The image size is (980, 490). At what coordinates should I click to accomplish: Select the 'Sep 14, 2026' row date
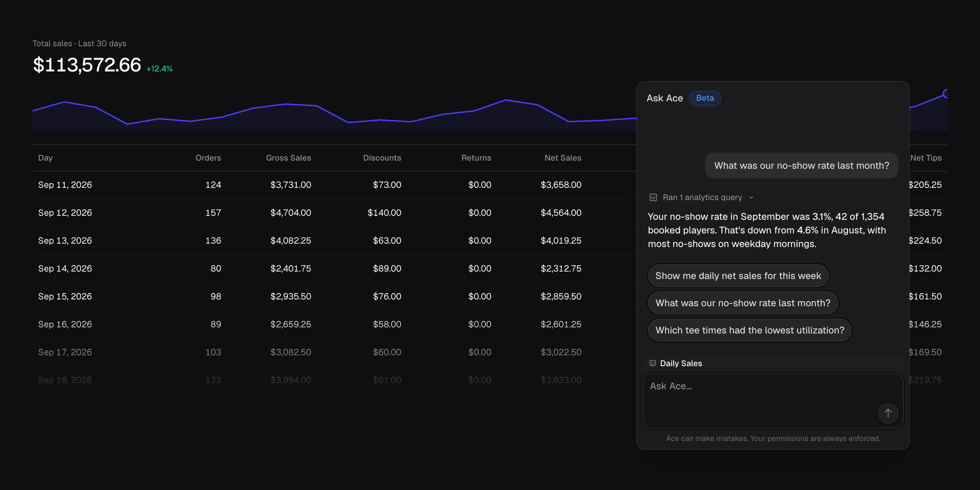pyautogui.click(x=65, y=268)
